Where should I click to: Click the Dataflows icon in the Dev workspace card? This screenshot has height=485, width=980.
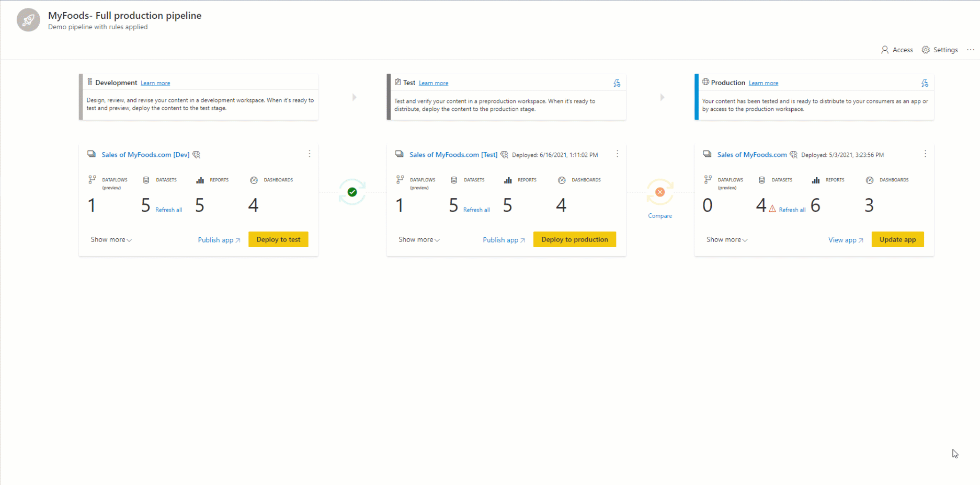click(x=93, y=180)
